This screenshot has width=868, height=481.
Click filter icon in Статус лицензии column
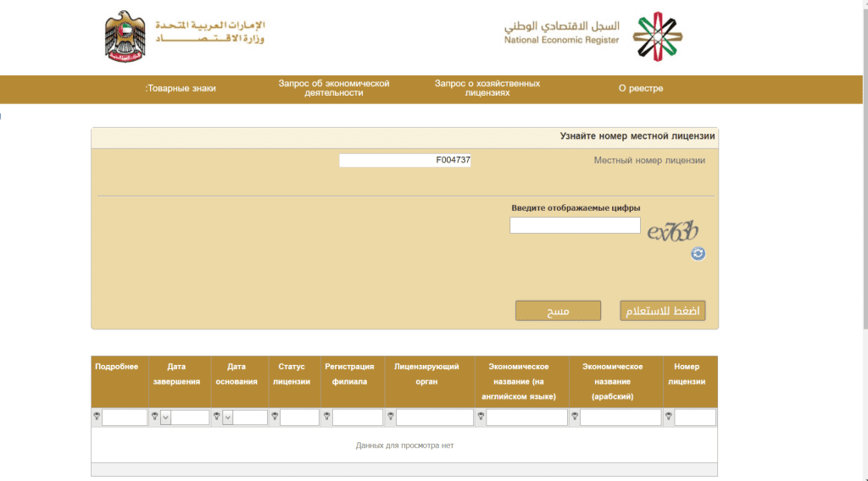click(x=275, y=417)
